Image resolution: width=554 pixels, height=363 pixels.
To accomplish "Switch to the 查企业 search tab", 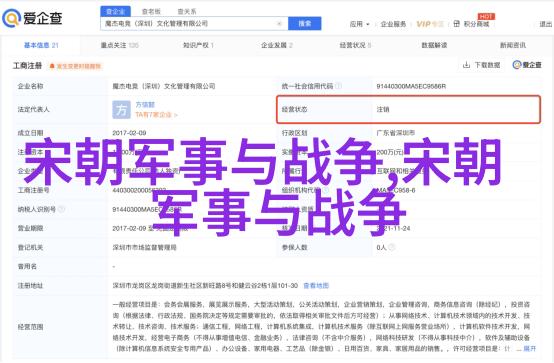I will tap(116, 12).
